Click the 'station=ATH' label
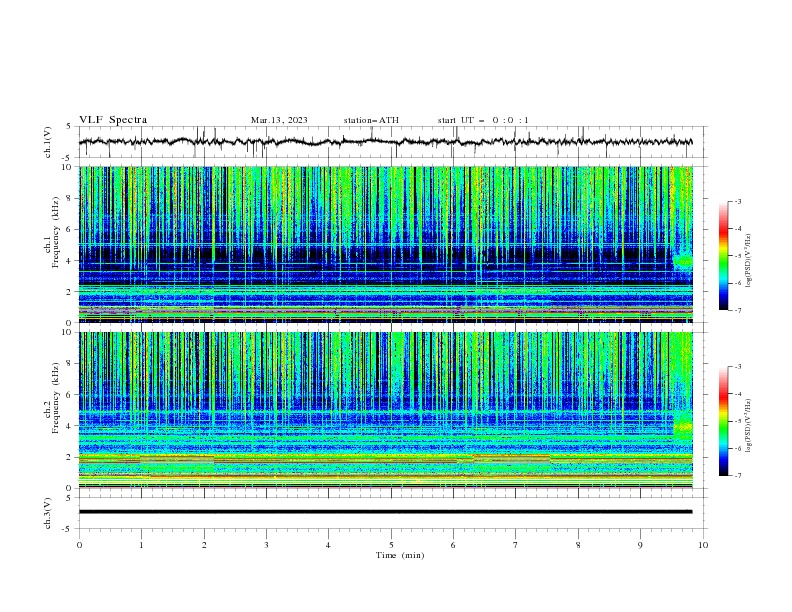 (x=371, y=120)
